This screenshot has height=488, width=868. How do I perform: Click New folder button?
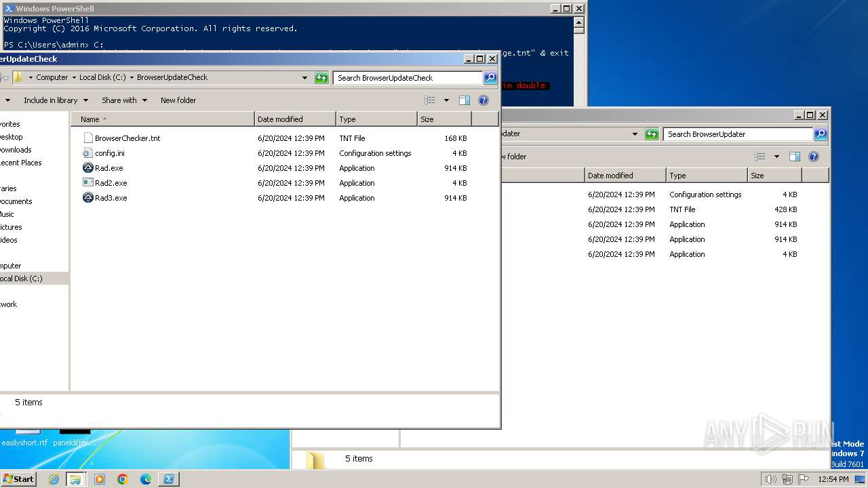178,100
